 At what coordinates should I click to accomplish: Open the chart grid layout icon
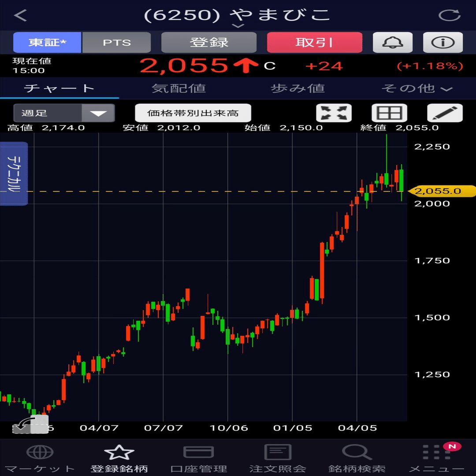(x=390, y=113)
